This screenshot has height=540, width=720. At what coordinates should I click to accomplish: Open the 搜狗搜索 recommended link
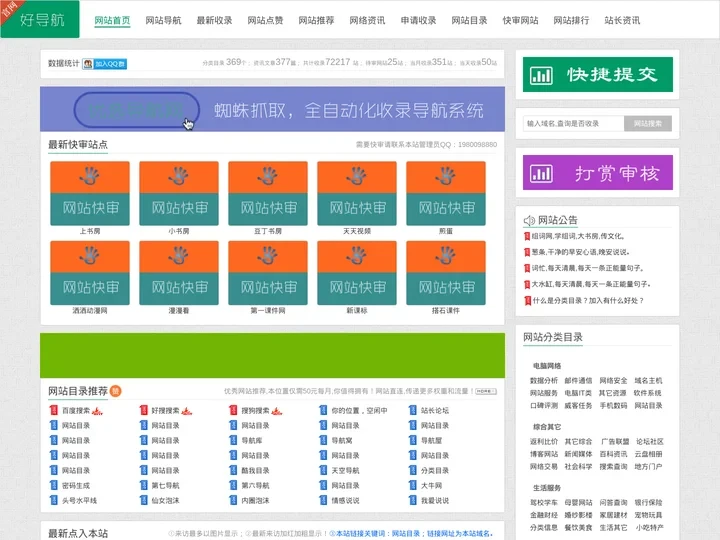coord(255,411)
